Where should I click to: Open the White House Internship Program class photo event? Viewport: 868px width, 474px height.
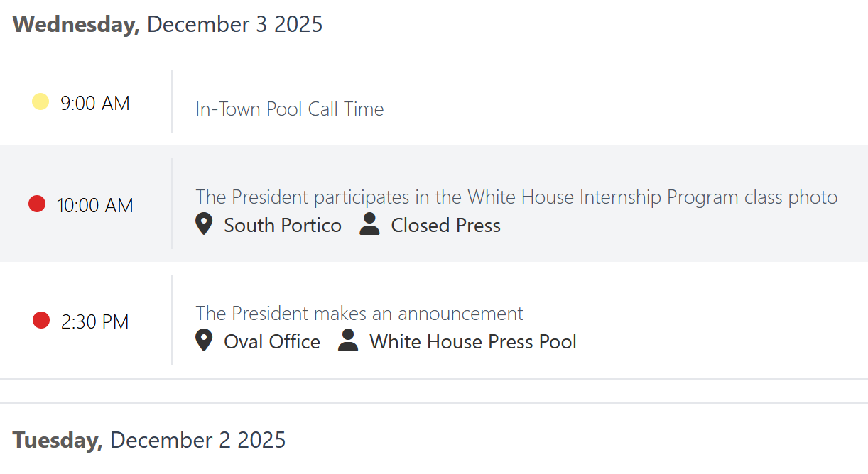tap(516, 197)
